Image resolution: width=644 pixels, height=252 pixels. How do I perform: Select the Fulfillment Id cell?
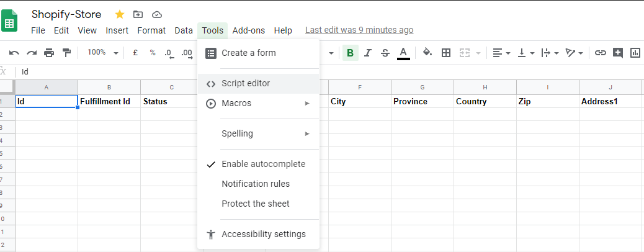pos(109,102)
